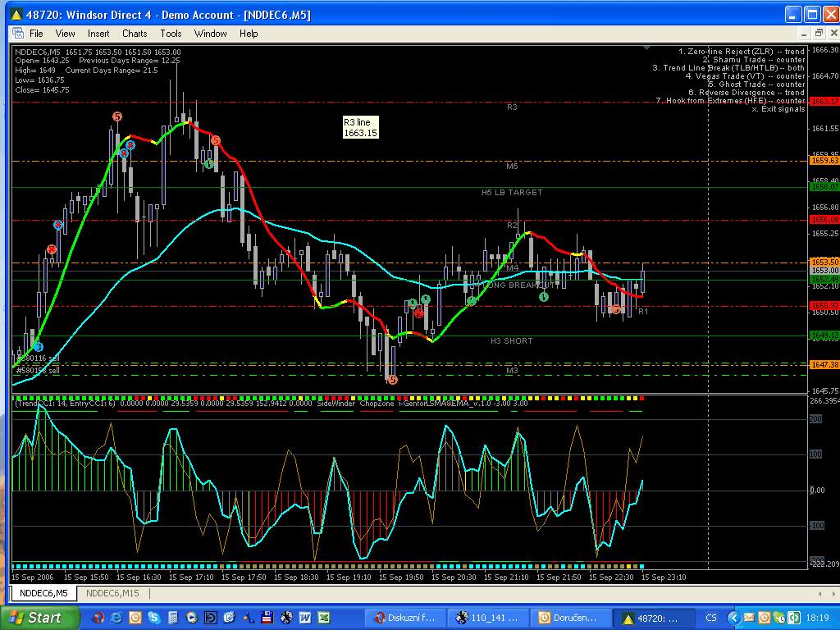Launch Word from quick launch bar
Screen dimensions: 840x630
pos(305,618)
